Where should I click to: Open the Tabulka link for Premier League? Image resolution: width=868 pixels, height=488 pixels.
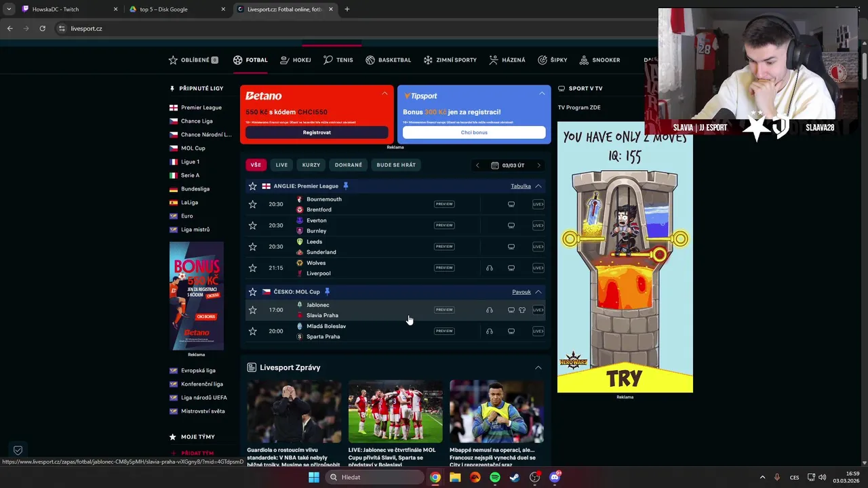click(521, 186)
